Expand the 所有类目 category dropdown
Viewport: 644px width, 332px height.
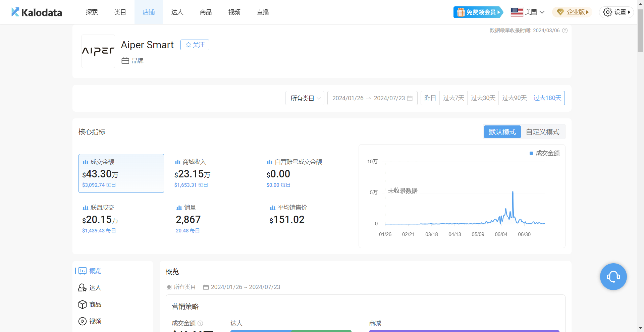tap(305, 98)
